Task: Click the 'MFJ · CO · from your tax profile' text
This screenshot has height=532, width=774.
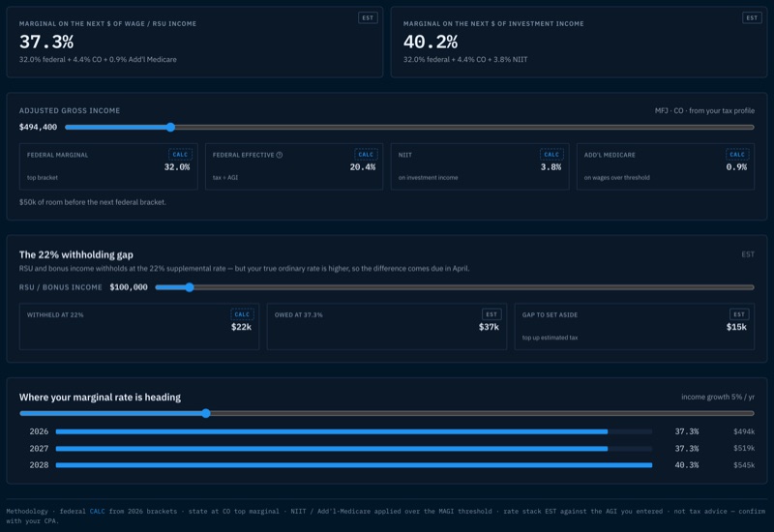Action: tap(704, 110)
